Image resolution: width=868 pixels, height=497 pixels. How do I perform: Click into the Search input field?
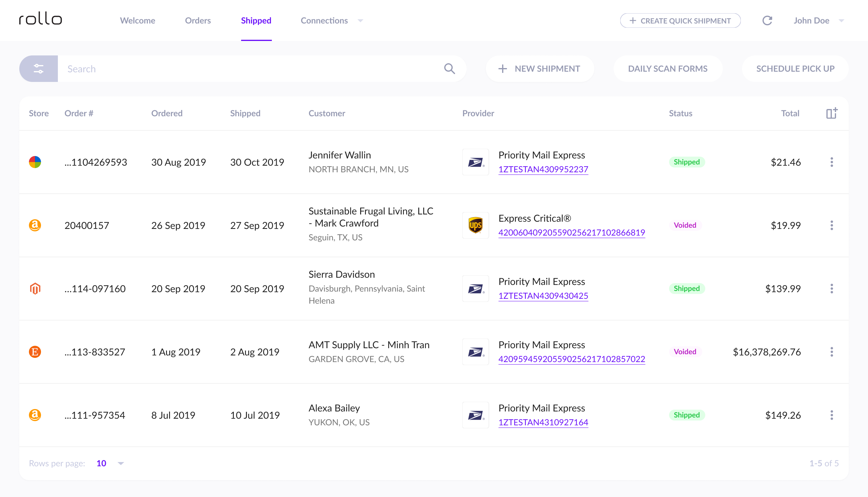[x=249, y=69]
